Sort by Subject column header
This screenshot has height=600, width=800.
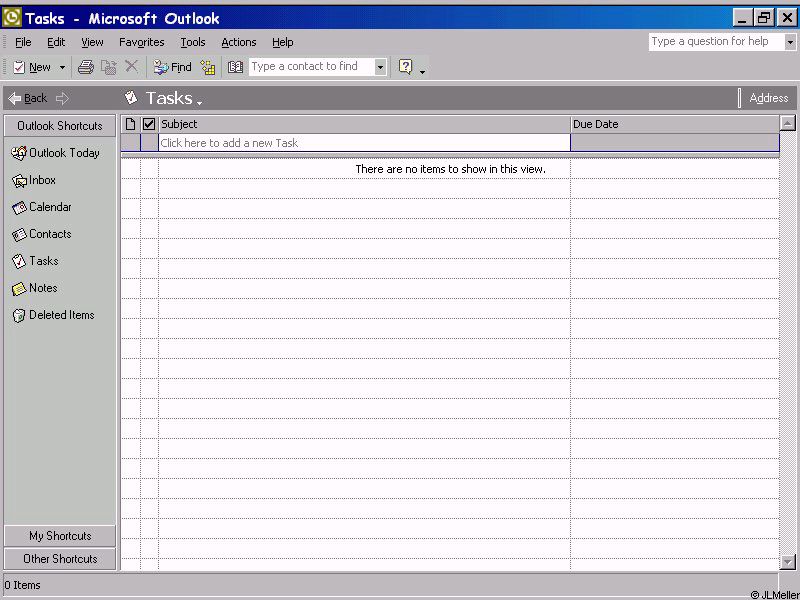pos(364,124)
